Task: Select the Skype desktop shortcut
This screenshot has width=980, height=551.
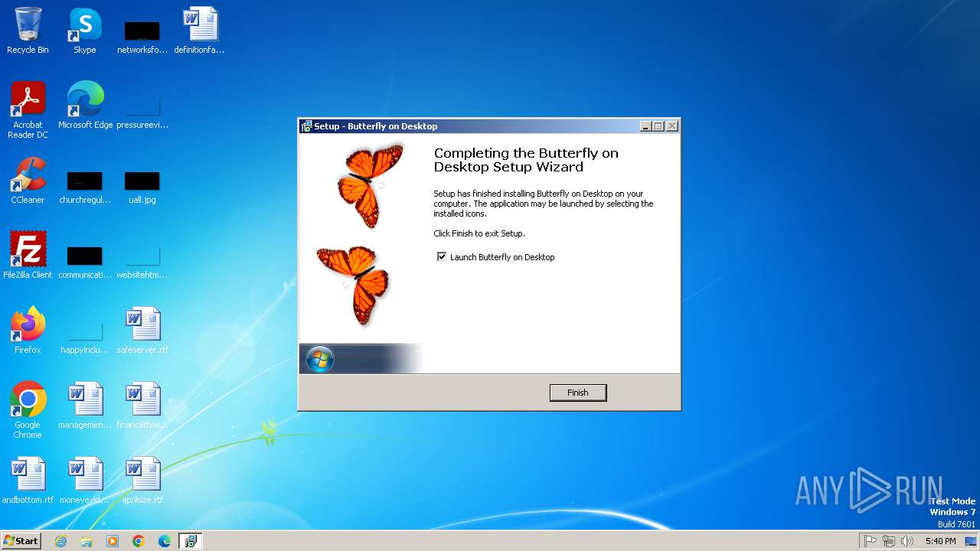Action: tap(85, 31)
